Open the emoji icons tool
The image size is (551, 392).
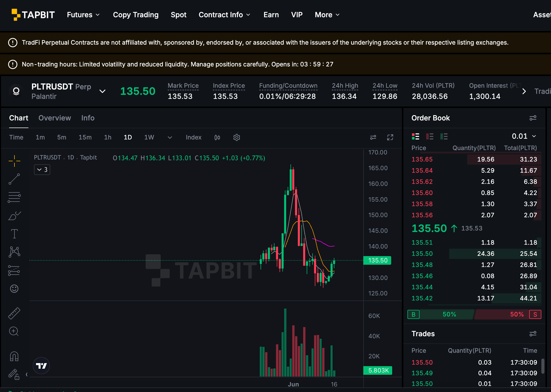(14, 289)
